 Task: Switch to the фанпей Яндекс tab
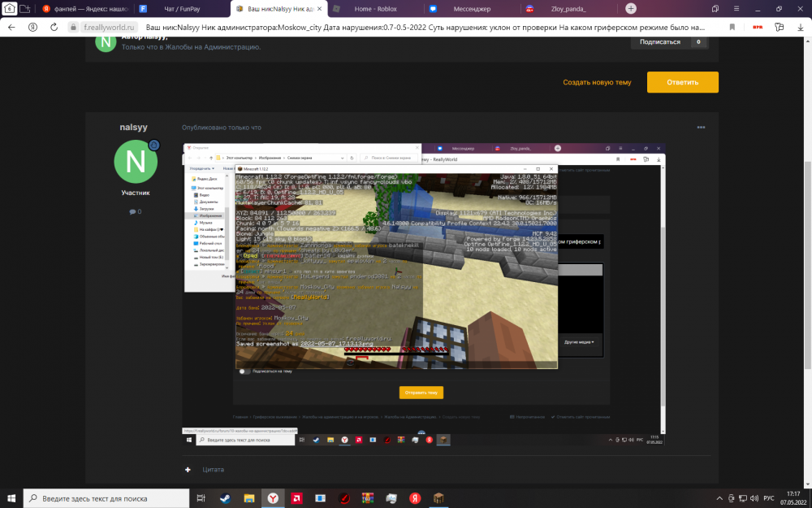85,9
